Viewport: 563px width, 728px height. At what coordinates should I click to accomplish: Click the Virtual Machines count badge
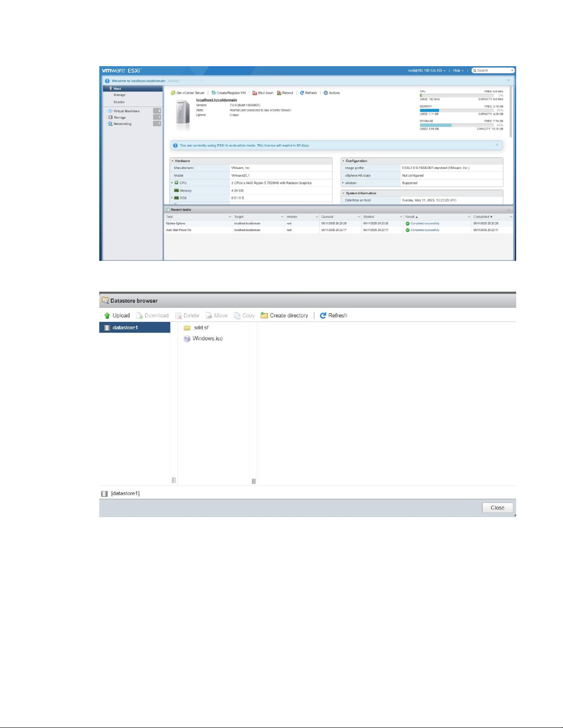click(157, 111)
